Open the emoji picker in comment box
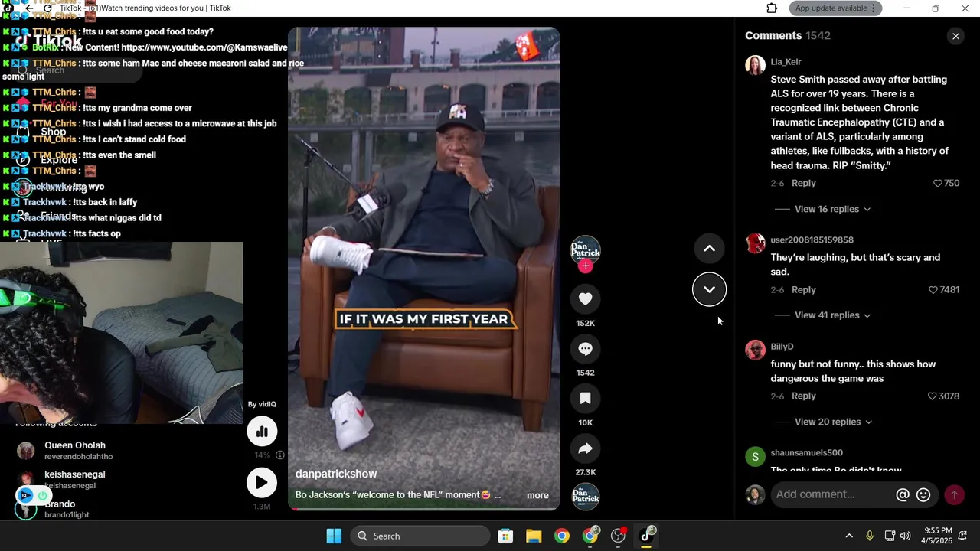Screen dimensions: 980x551 click(923, 495)
